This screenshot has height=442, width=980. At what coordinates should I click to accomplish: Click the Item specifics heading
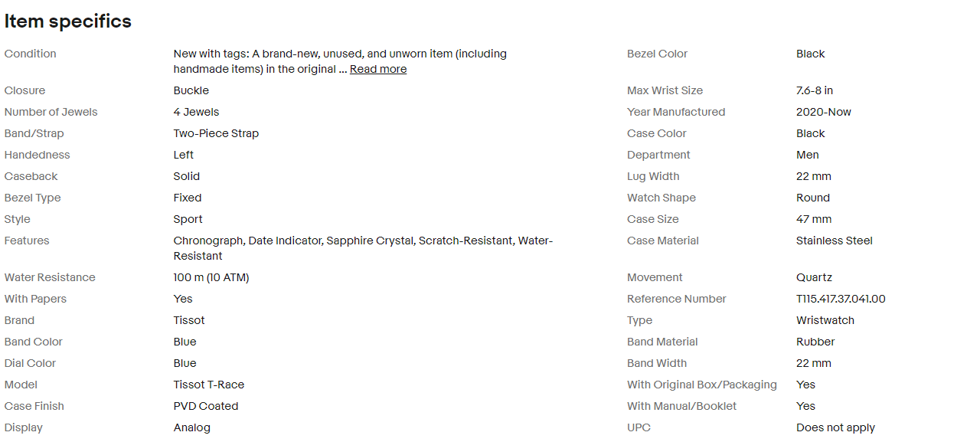pos(68,21)
